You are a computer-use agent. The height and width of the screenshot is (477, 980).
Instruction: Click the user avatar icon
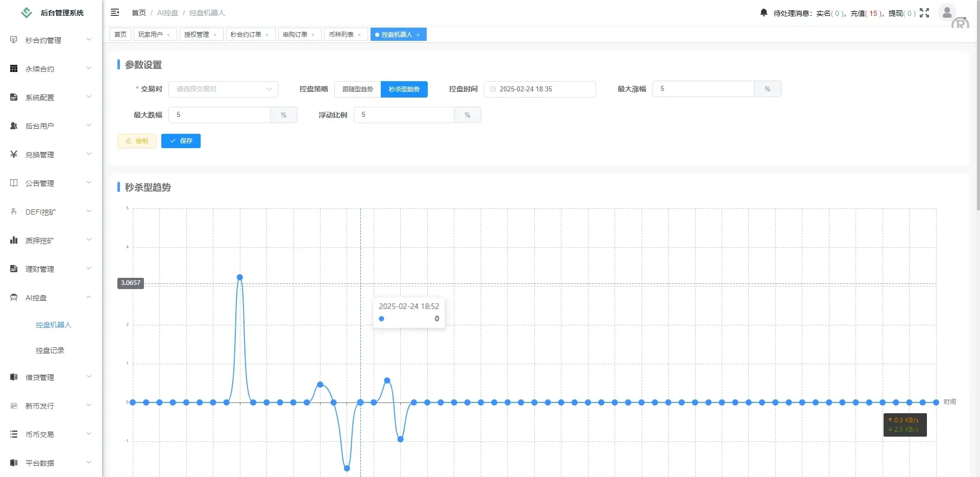(x=947, y=12)
